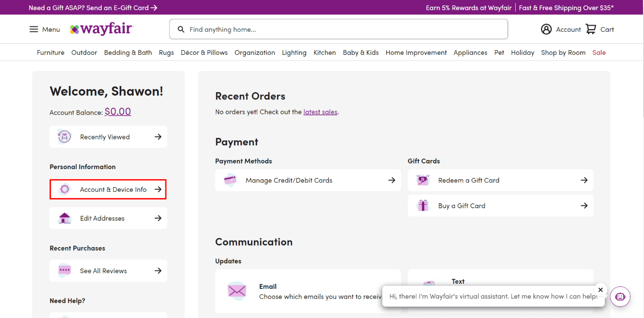
Task: Click the credit card icon for Manage Cards
Action: [x=230, y=180]
